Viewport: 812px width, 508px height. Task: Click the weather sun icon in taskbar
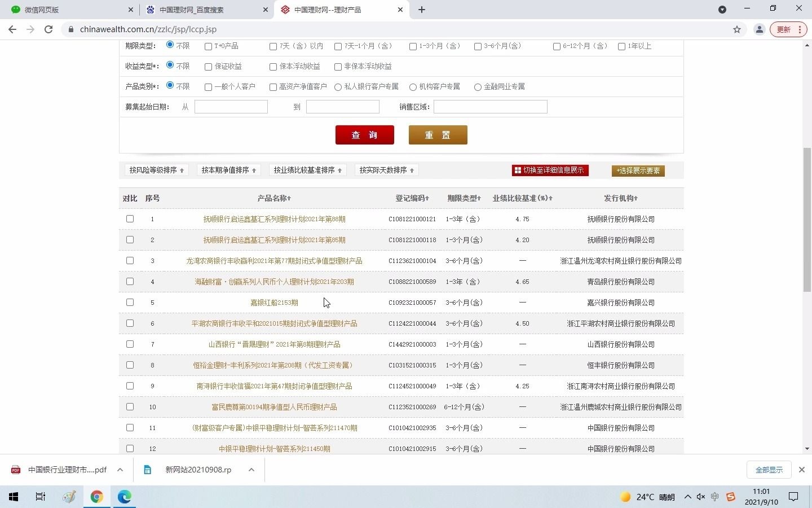point(625,497)
